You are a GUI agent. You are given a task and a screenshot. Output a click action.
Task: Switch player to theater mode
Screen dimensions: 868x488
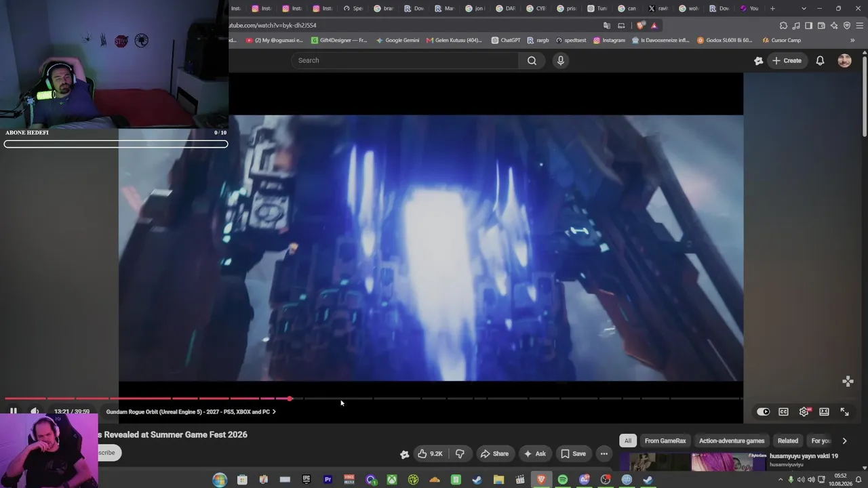pos(824,411)
